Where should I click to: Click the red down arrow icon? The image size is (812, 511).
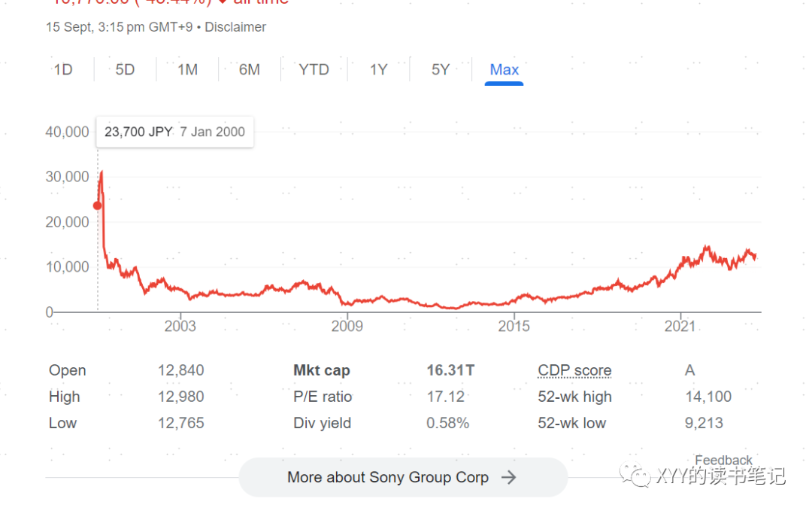[223, 2]
